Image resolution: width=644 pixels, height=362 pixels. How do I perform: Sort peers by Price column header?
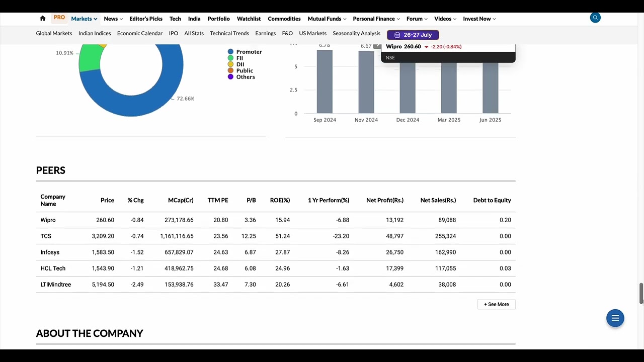pos(107,200)
